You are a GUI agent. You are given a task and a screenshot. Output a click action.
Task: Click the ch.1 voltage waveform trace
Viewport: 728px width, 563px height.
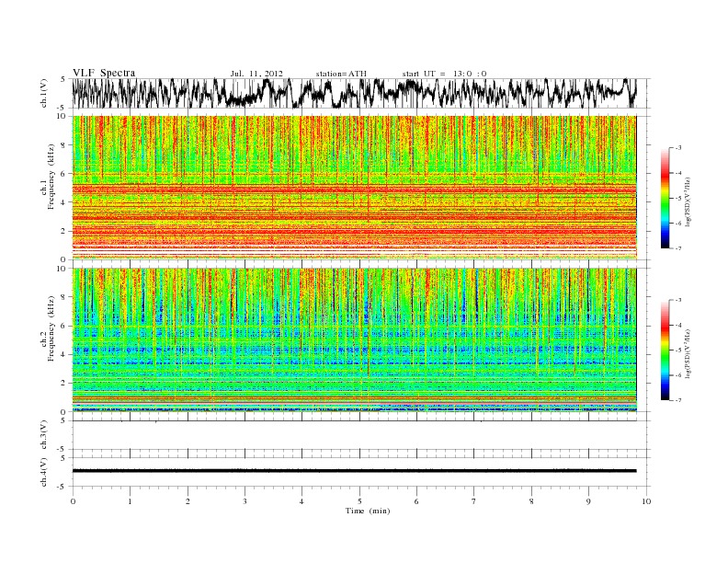[354, 93]
